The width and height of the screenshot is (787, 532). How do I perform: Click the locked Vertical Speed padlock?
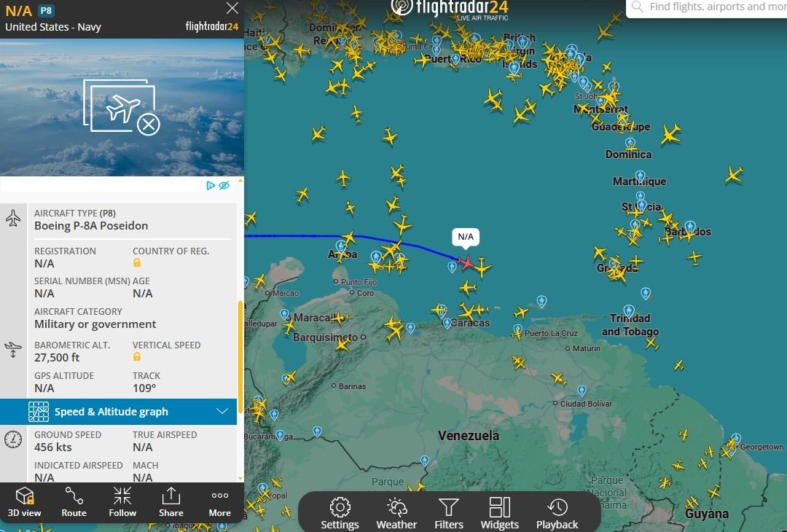[x=136, y=357]
